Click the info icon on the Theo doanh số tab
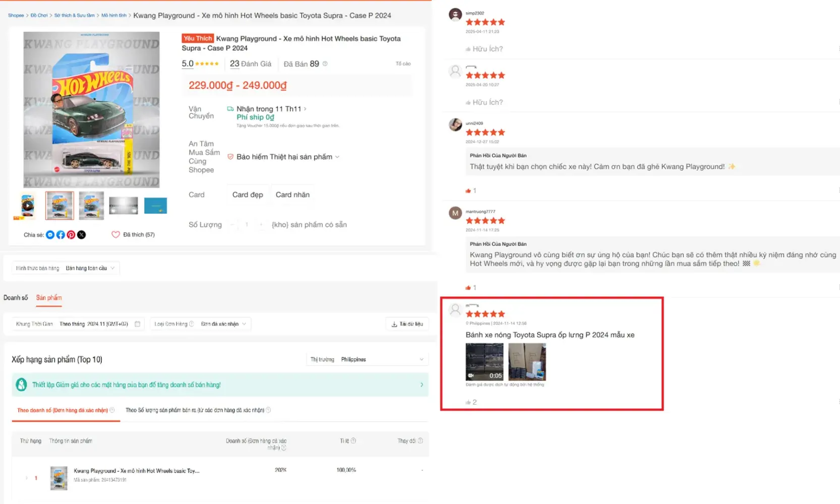The width and height of the screenshot is (840, 504). click(112, 410)
